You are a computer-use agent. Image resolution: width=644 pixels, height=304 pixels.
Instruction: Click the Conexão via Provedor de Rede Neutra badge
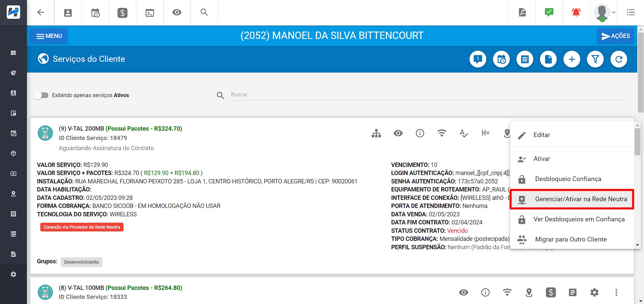pos(82,227)
